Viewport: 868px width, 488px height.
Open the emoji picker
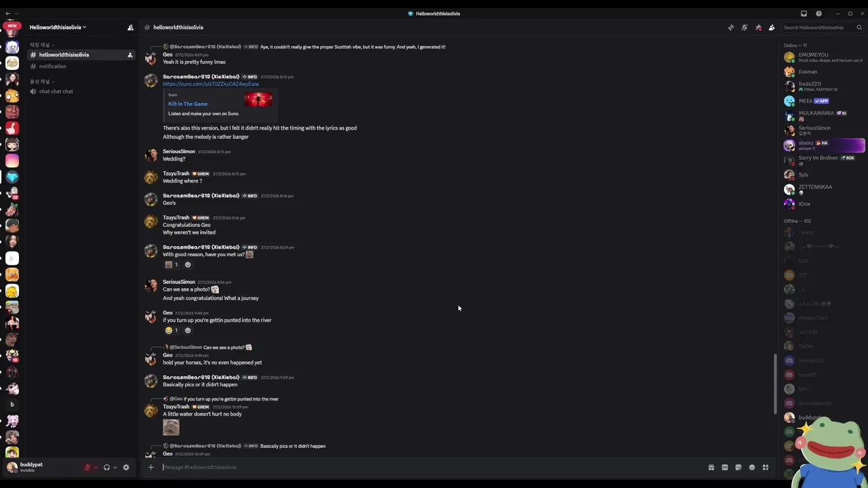tap(751, 467)
